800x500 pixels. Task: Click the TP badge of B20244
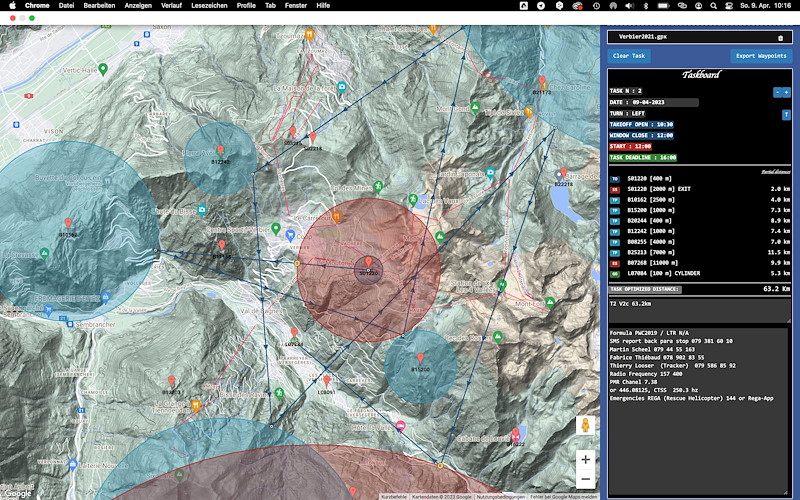615,221
